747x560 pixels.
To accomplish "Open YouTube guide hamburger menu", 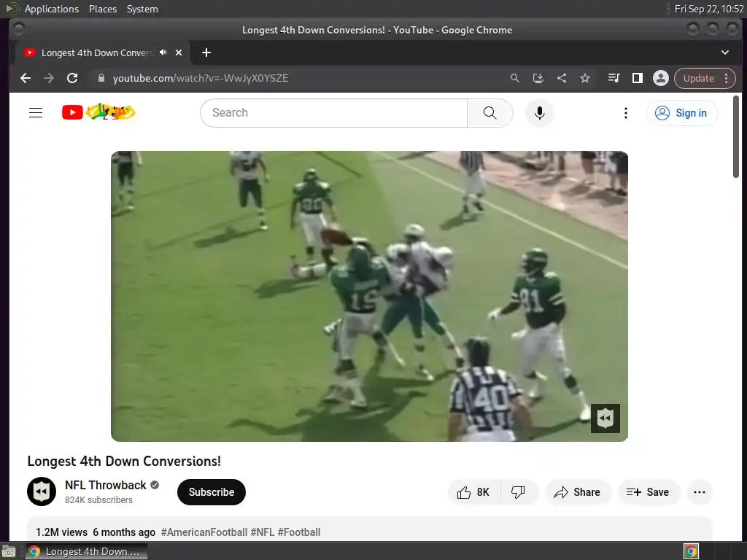I will (x=36, y=113).
